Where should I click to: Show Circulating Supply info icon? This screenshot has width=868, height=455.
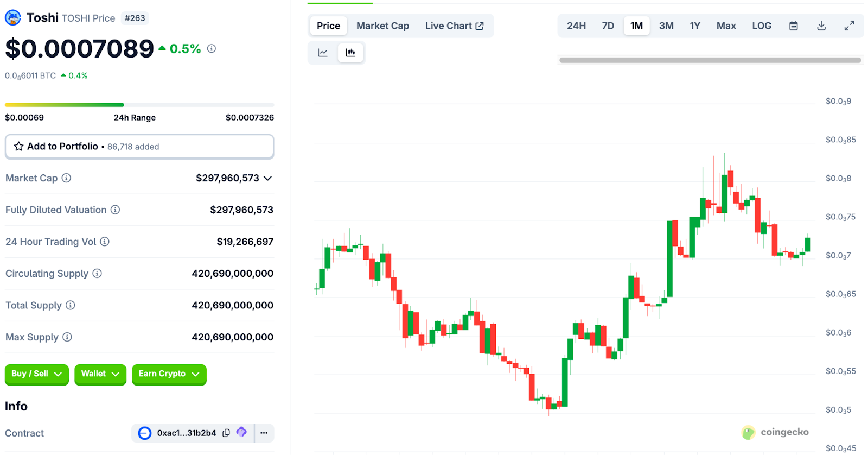pos(97,273)
